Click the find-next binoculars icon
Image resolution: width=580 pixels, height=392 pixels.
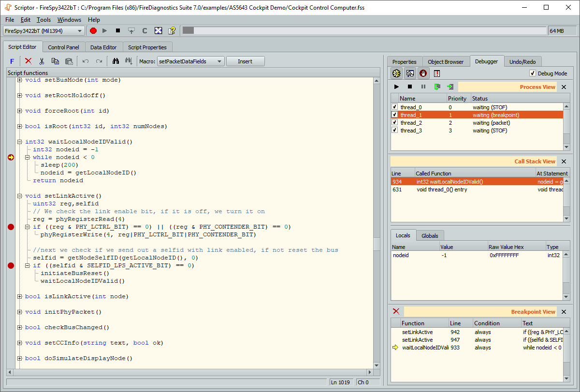pyautogui.click(x=129, y=61)
